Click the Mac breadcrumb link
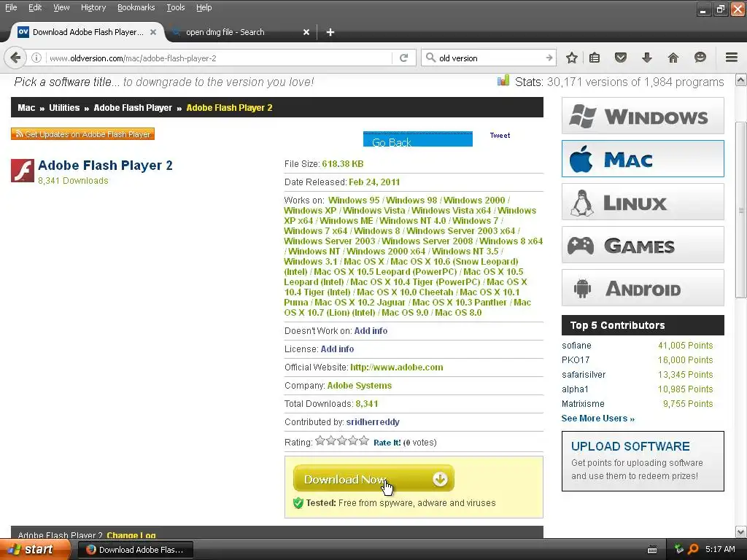Screen dimensions: 747x560 point(26,108)
